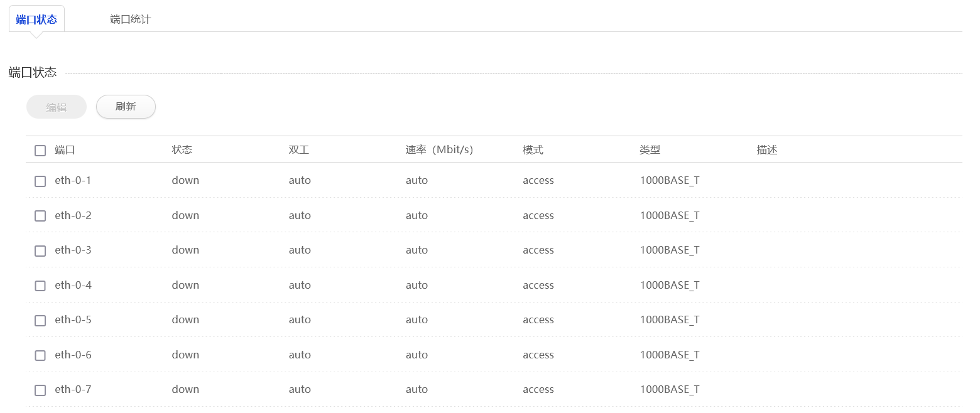The width and height of the screenshot is (980, 413).
Task: Click the 描述 column header
Action: [767, 150]
